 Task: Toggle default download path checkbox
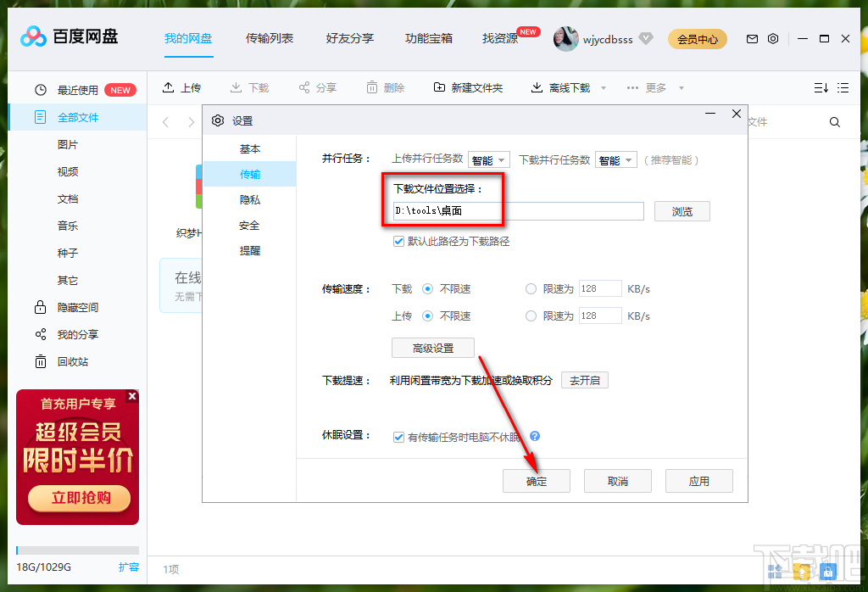click(x=398, y=241)
